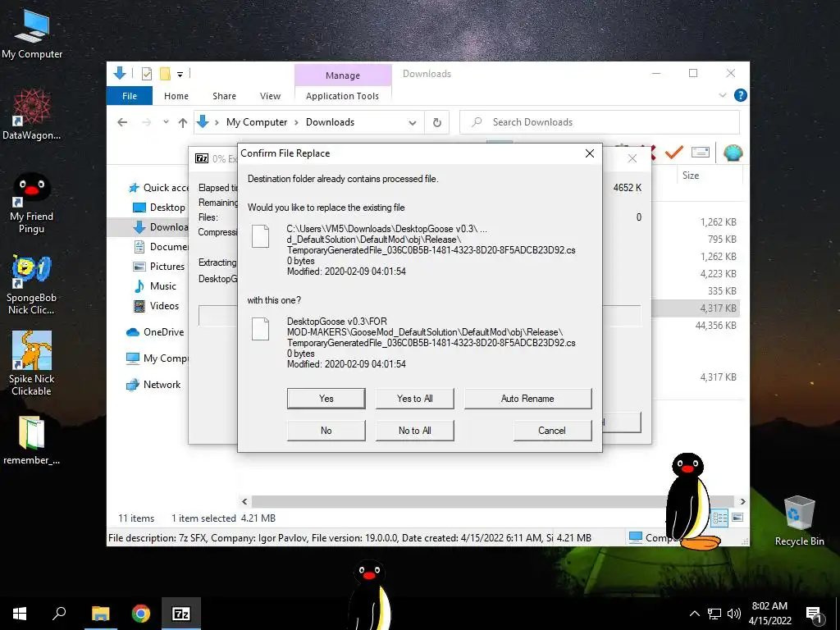Screen dimensions: 840x630
Task: Click the volume speaker tray icon
Action: (734, 614)
